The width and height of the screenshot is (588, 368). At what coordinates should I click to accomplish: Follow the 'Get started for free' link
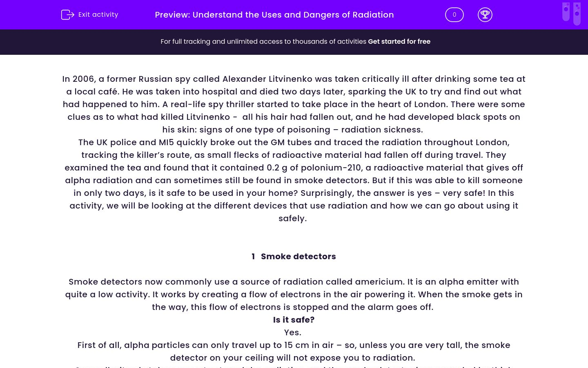click(399, 42)
